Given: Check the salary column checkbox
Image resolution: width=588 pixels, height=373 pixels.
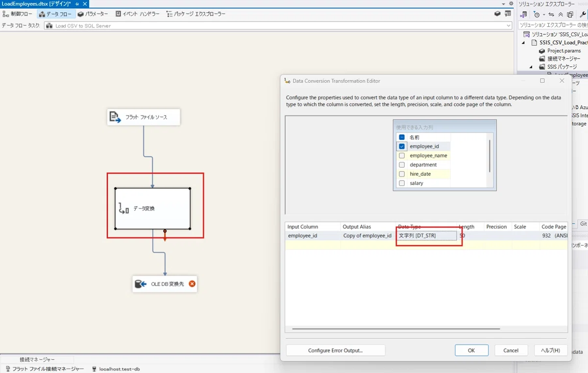Looking at the screenshot, I should click(x=402, y=183).
